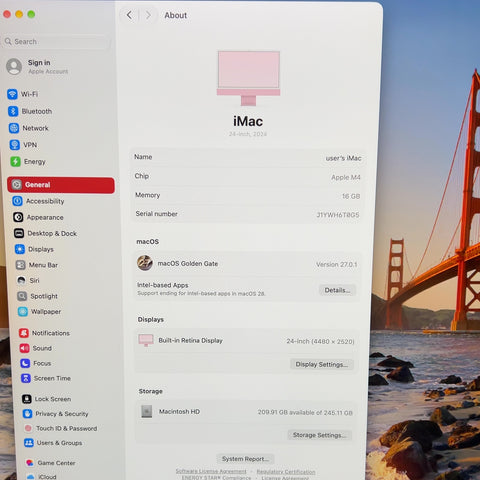The image size is (480, 480).
Task: Click the Storage Settings button
Action: point(319,435)
